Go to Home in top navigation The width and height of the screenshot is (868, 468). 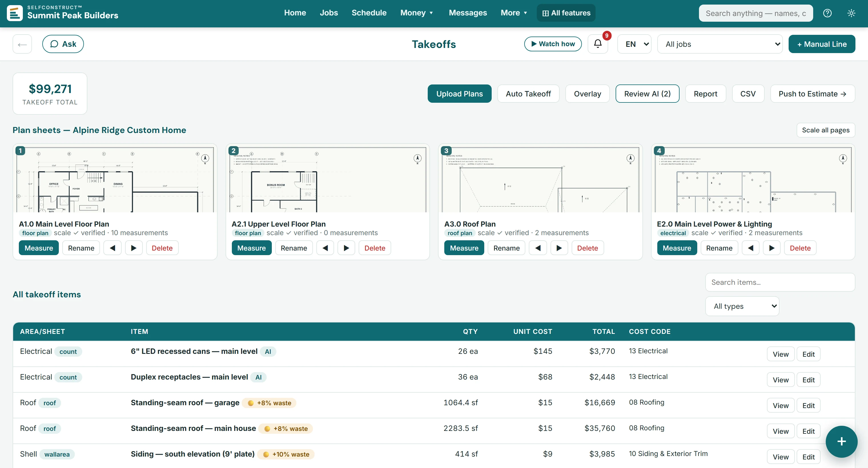[x=295, y=13]
